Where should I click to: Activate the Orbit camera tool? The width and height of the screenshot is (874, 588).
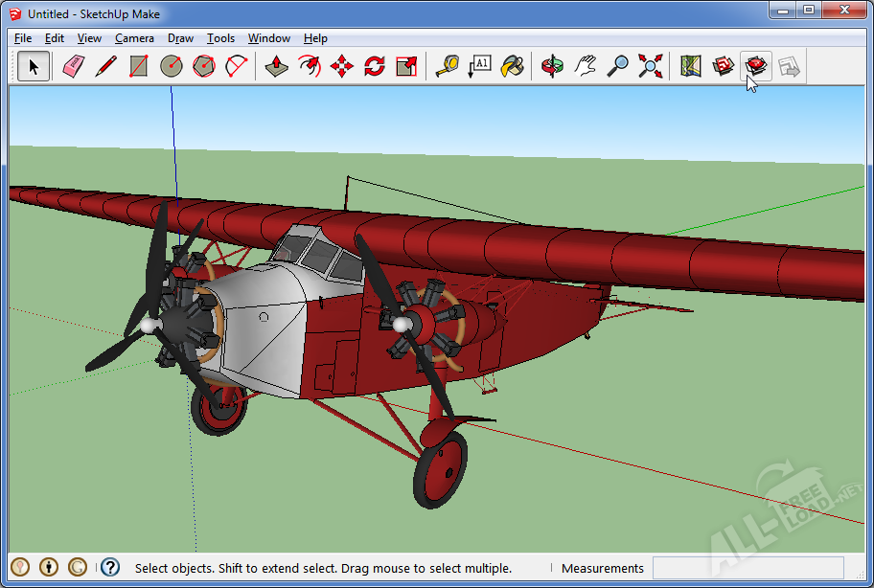pos(552,66)
